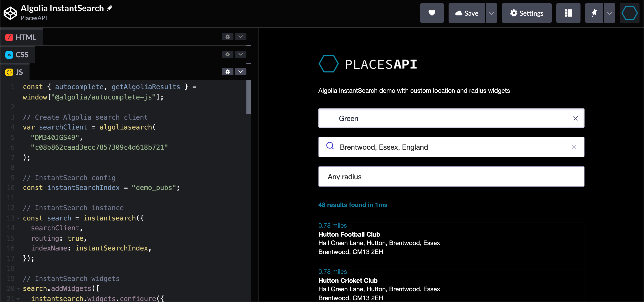Select the HTML editor tab
644x302 pixels.
click(x=21, y=37)
